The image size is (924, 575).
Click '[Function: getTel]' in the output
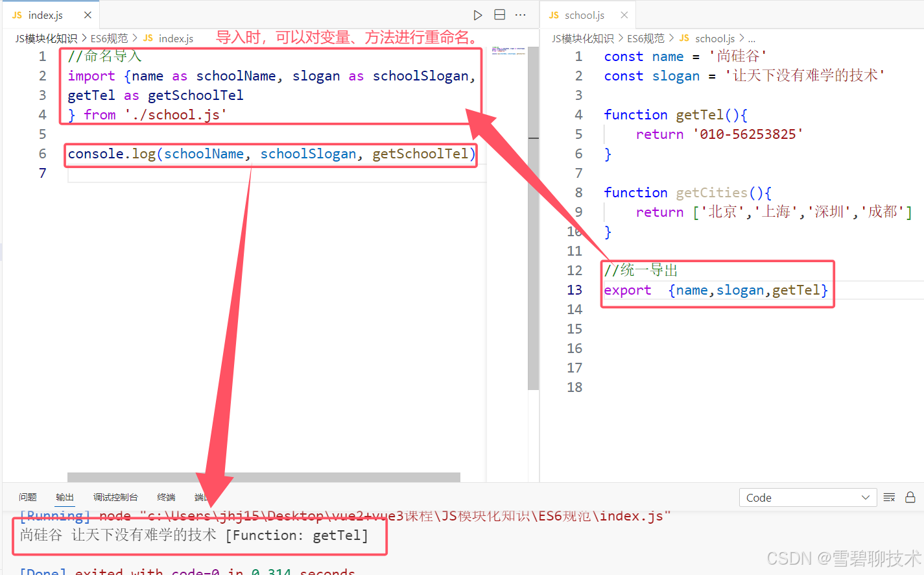pos(297,535)
